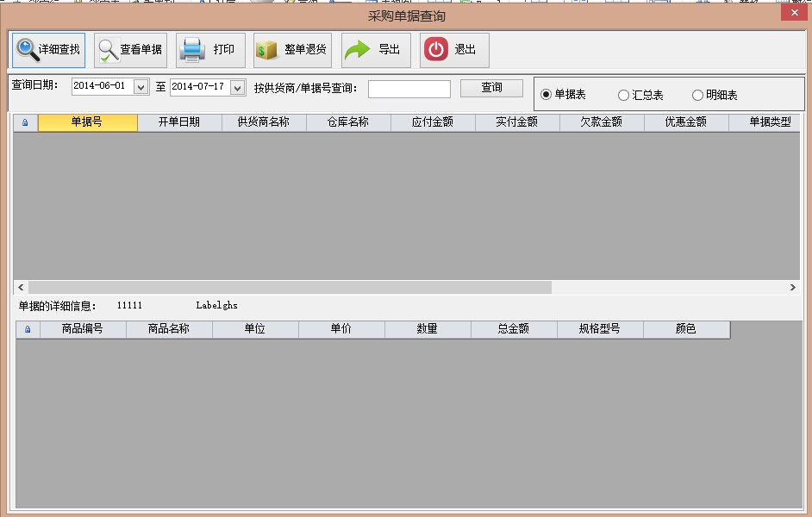
Task: Click the 供货商名称 column header
Action: tap(264, 122)
